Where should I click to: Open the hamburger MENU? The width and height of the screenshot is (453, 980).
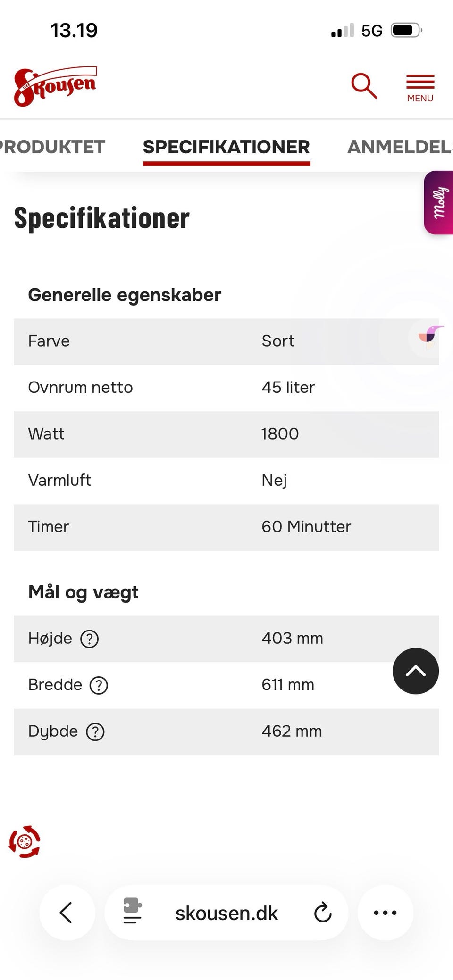(420, 88)
